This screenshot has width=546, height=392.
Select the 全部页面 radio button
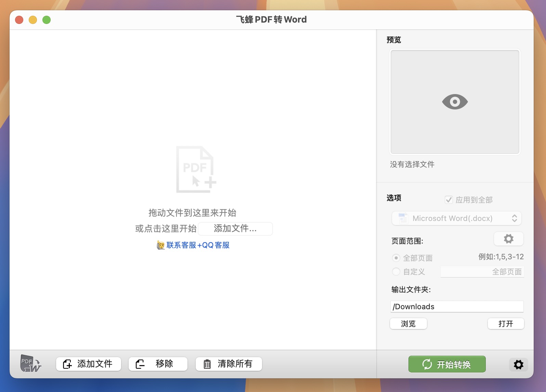coord(396,258)
